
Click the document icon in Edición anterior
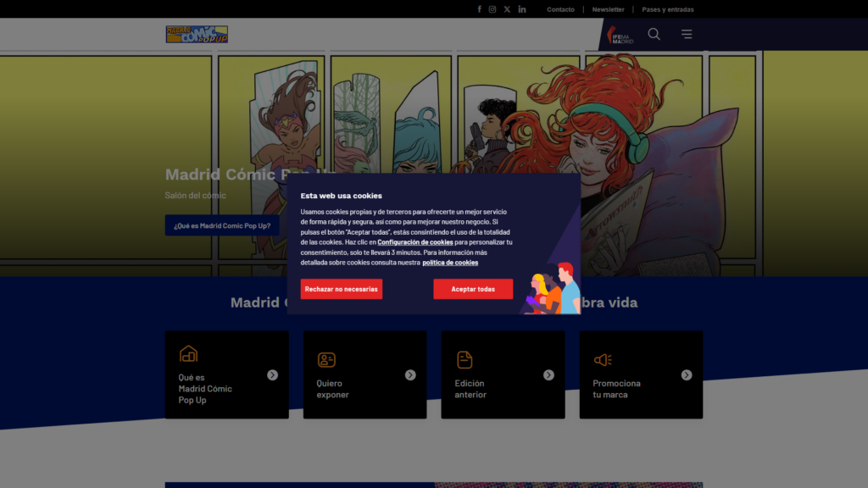(465, 359)
